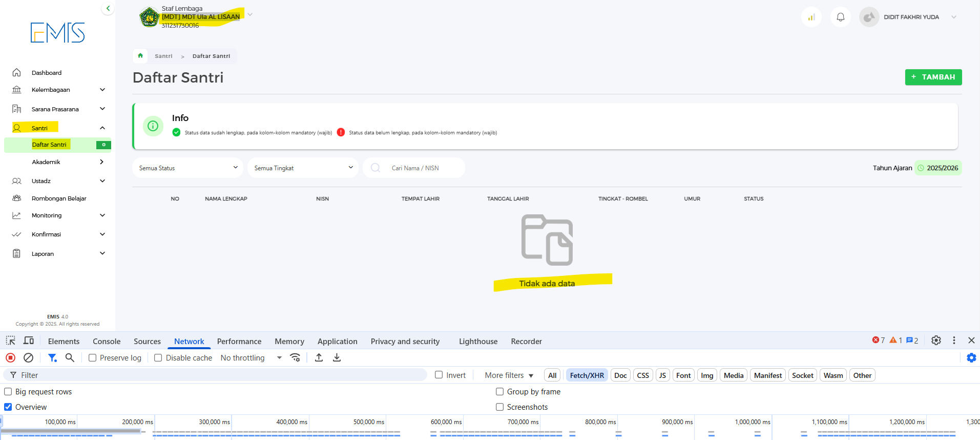Open the Semua Status dropdown
Image resolution: width=980 pixels, height=440 pixels.
click(187, 168)
